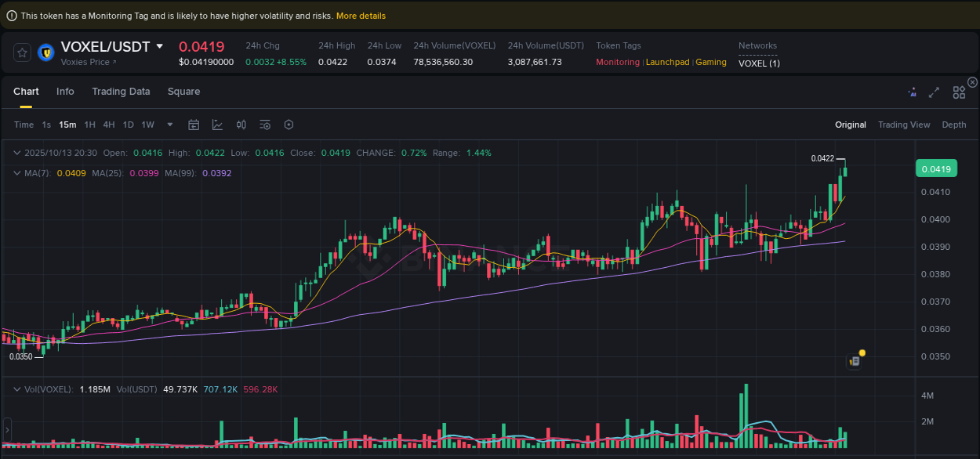Open the layout grid icon
Screen dimensions: 980x459
[x=958, y=92]
